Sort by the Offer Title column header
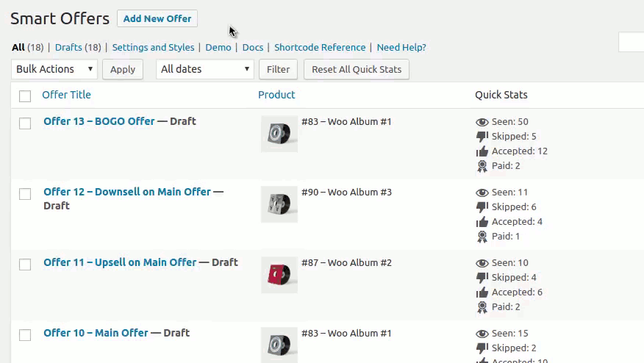Image resolution: width=644 pixels, height=363 pixels. [67, 95]
